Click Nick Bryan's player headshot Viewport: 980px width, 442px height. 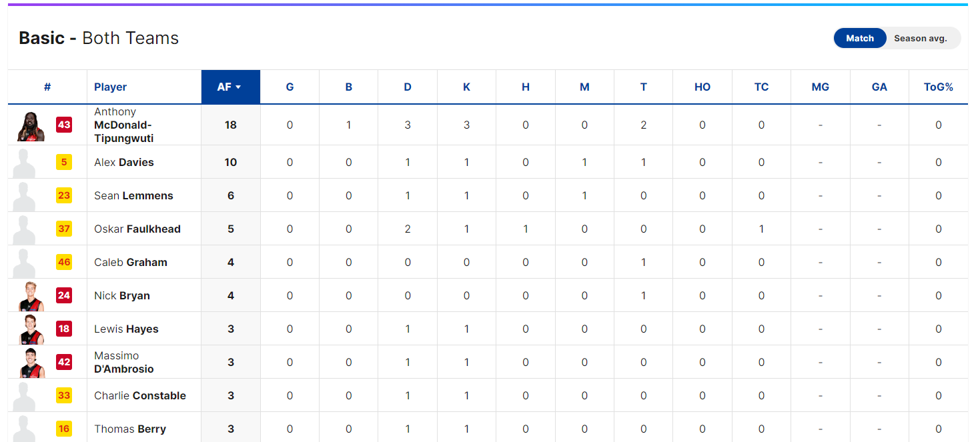coord(31,296)
